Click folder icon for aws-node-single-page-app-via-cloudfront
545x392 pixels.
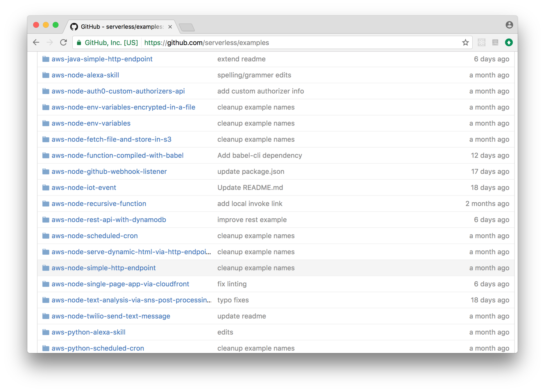pyautogui.click(x=46, y=284)
